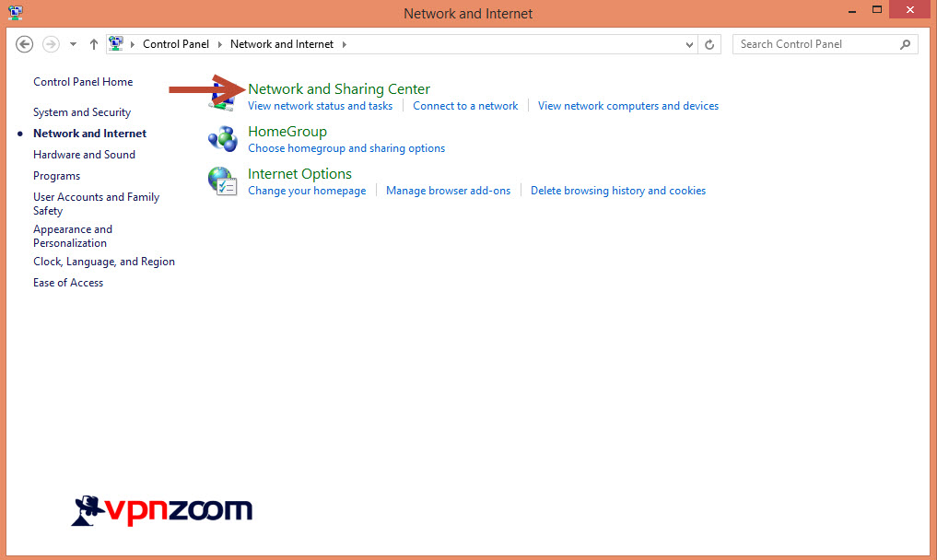937x560 pixels.
Task: Go to System and Security category
Action: point(82,112)
